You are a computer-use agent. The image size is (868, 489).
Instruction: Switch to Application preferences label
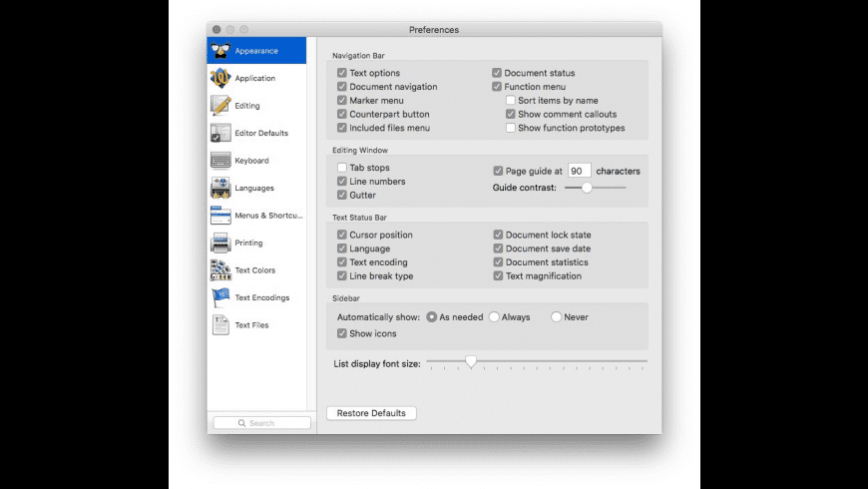coord(254,78)
